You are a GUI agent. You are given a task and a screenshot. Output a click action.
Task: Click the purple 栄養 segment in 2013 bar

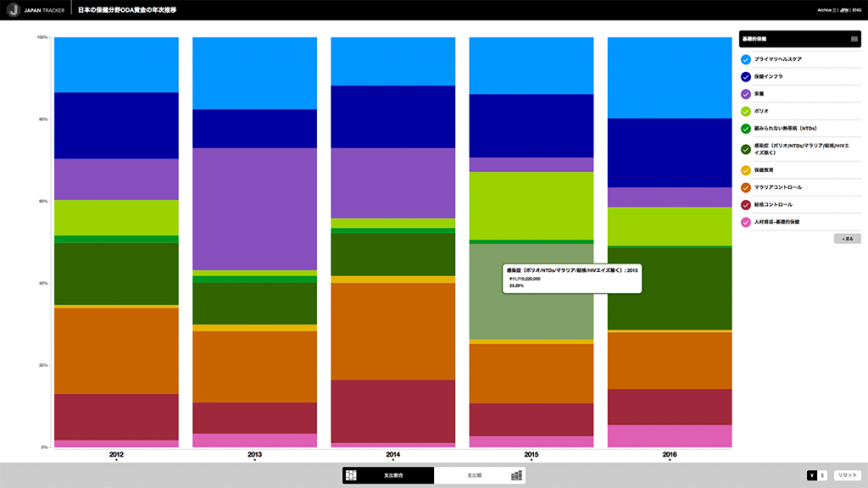[254, 208]
